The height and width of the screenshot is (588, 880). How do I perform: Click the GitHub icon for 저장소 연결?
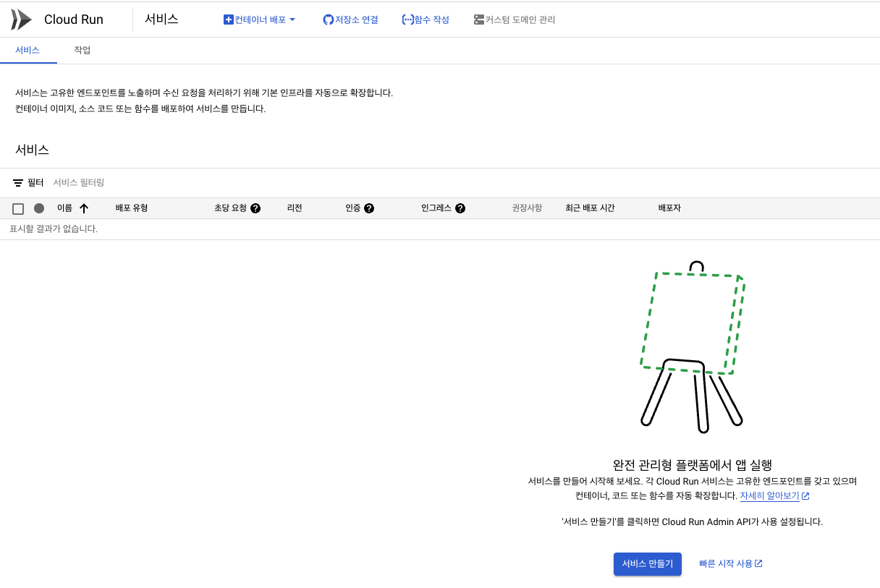tap(328, 20)
